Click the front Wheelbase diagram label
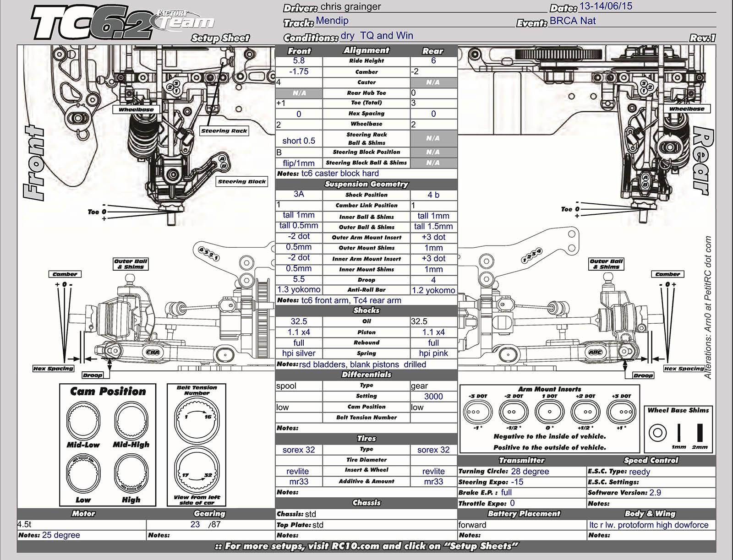Viewport: 733px width, 560px height. tap(136, 109)
